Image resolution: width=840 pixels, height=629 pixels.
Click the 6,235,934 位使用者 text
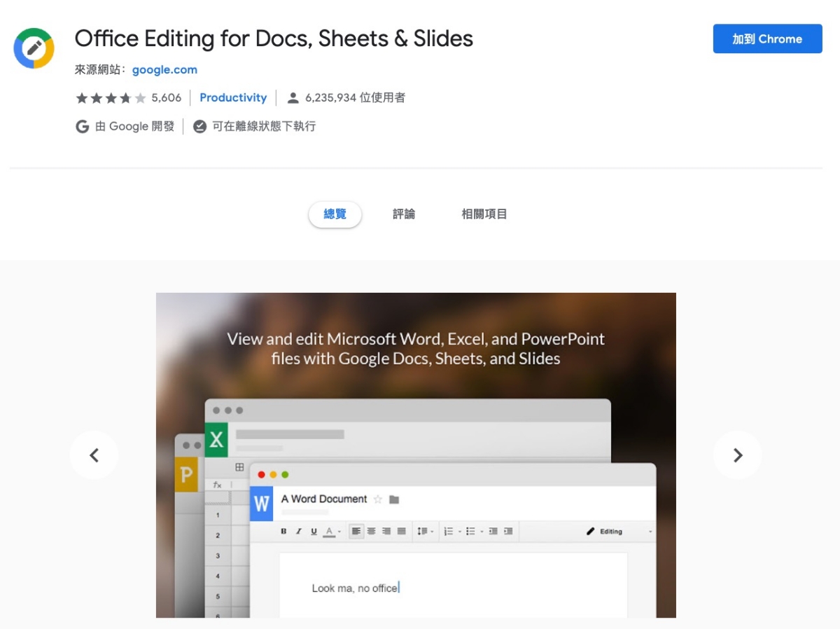[355, 98]
